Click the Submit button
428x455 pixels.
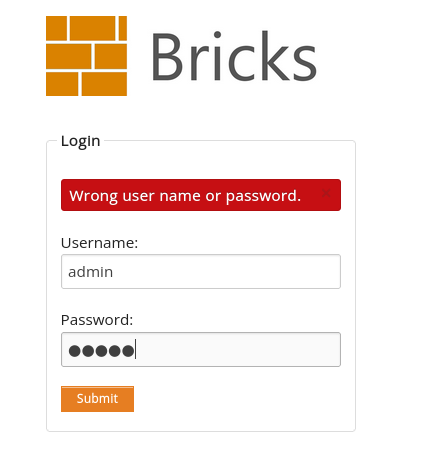pyautogui.click(x=97, y=399)
